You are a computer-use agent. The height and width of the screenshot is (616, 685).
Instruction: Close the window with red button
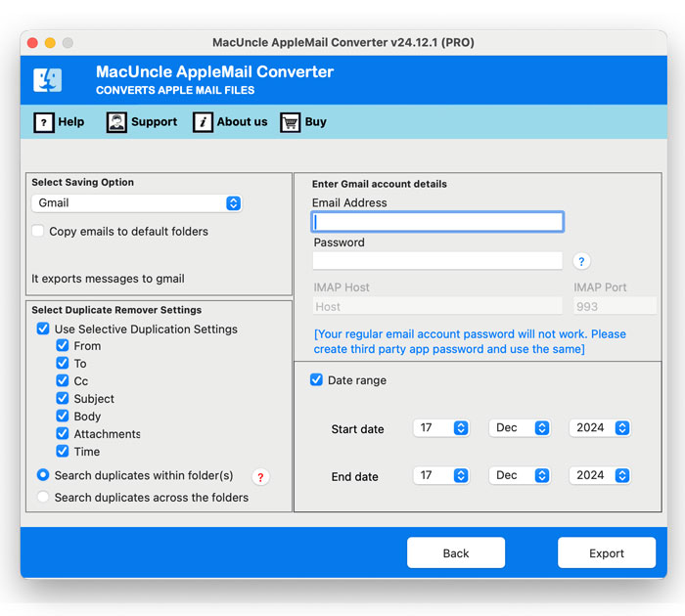32,43
